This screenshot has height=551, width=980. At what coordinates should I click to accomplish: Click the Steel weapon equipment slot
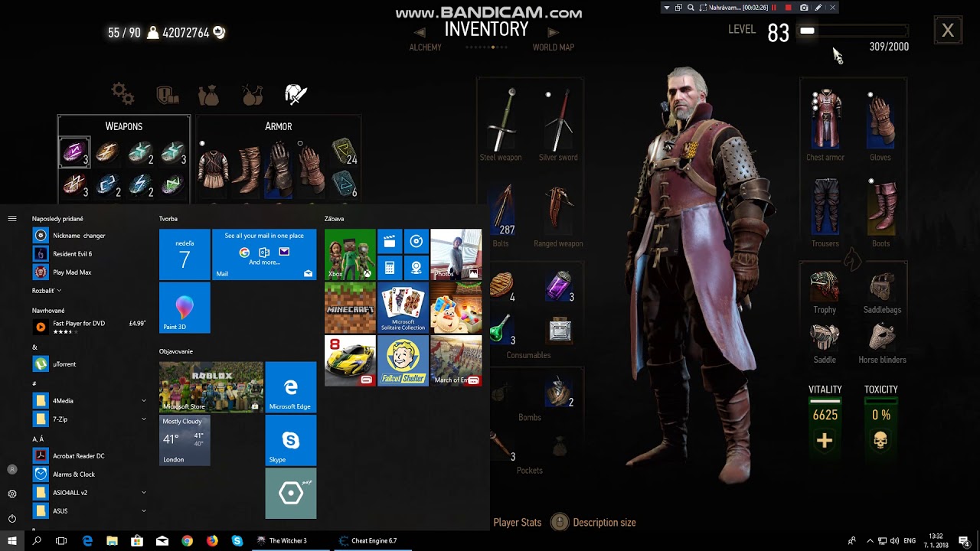click(501, 119)
